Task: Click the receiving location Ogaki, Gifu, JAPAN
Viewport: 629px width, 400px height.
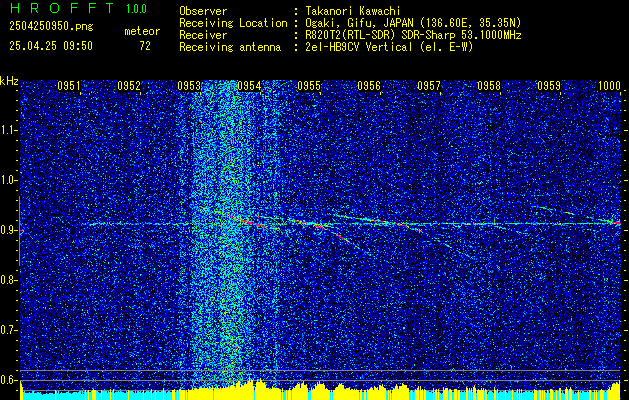Action: [x=359, y=23]
